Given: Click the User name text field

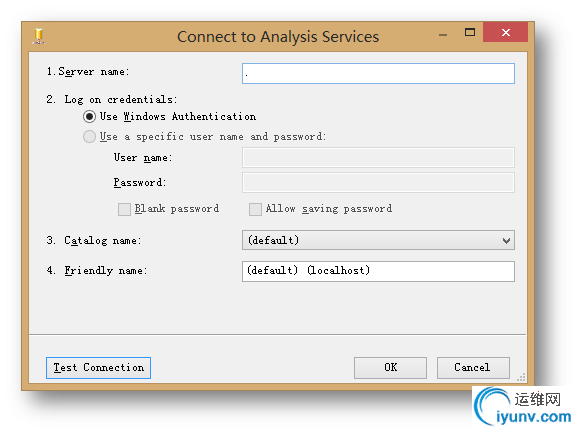Looking at the screenshot, I should tap(378, 158).
